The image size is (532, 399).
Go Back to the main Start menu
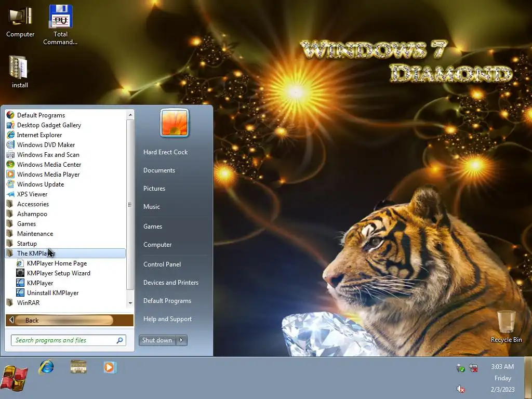[x=70, y=320]
